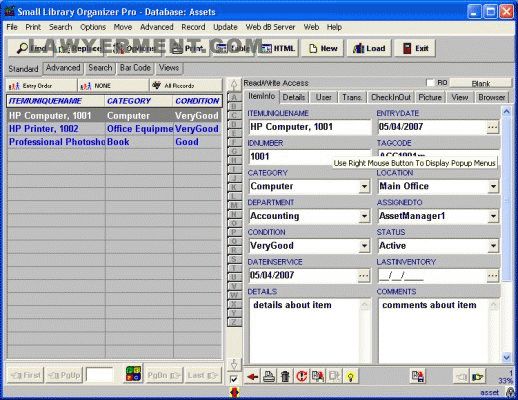
Task: Click the HTML export toolbar button
Action: tap(278, 49)
